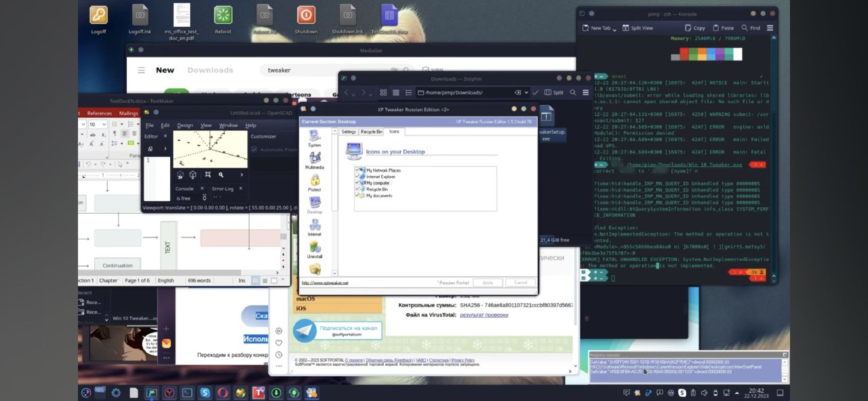Click 696 words in TextMaker status bar
This screenshot has height=401, width=868.
(x=199, y=280)
